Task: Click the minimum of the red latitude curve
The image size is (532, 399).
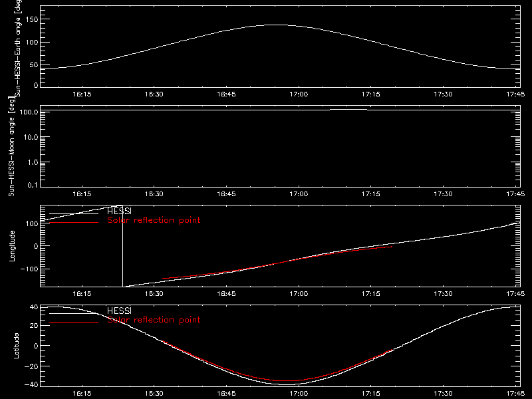Action: click(287, 380)
